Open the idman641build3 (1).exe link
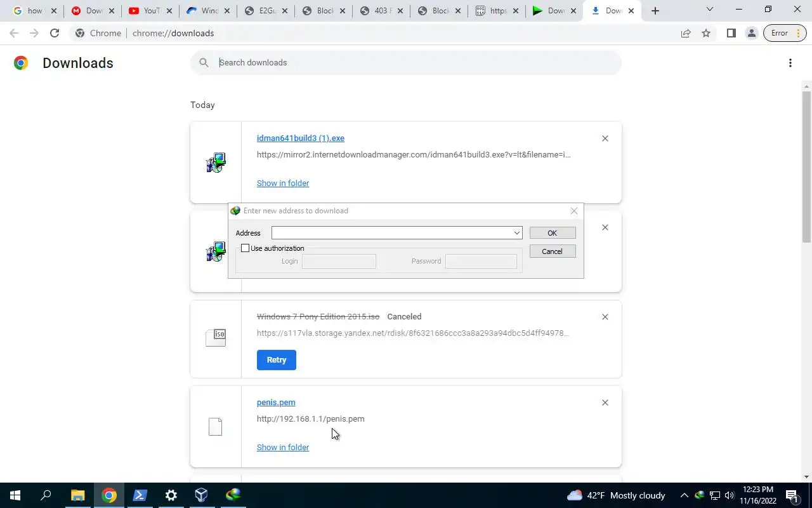Image resolution: width=812 pixels, height=508 pixels. tap(301, 138)
